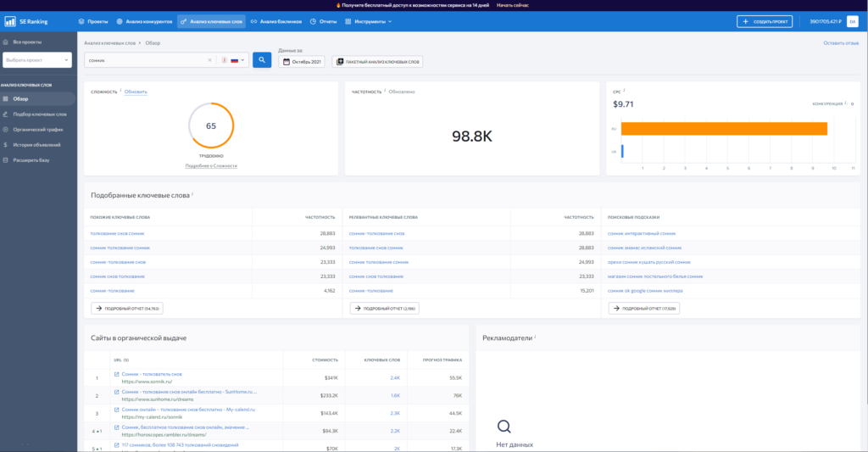Open Отчеты in the top navigation
The image size is (868, 452).
tap(323, 21)
